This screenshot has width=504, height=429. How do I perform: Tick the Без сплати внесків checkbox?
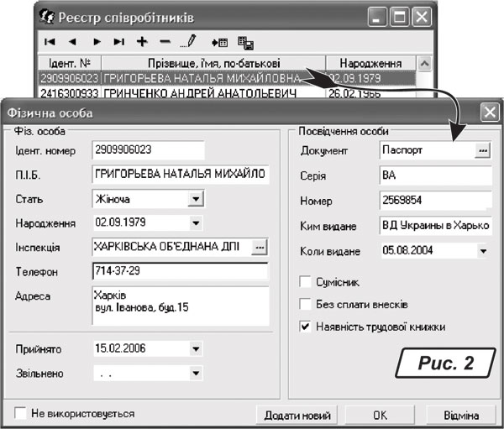coord(307,305)
